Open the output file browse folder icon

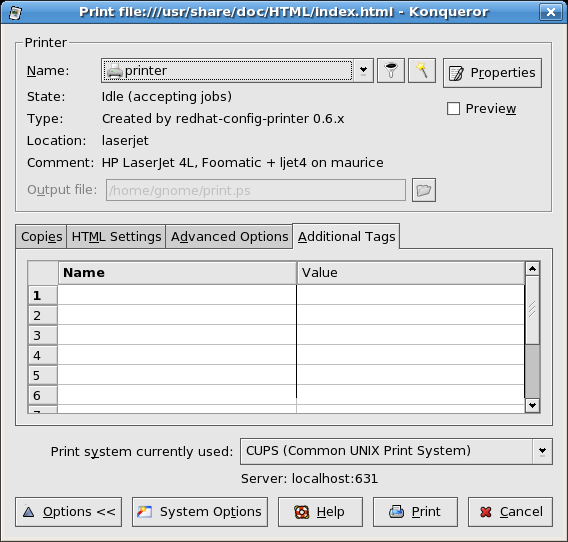click(424, 190)
